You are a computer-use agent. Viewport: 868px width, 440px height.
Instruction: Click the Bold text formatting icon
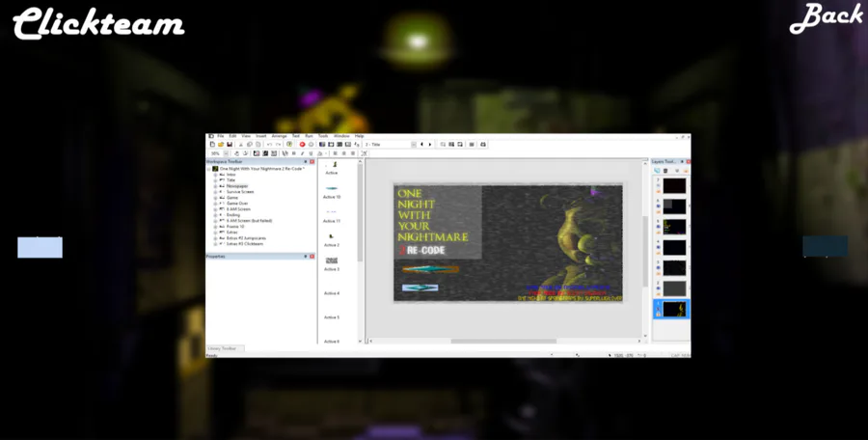coord(294,153)
